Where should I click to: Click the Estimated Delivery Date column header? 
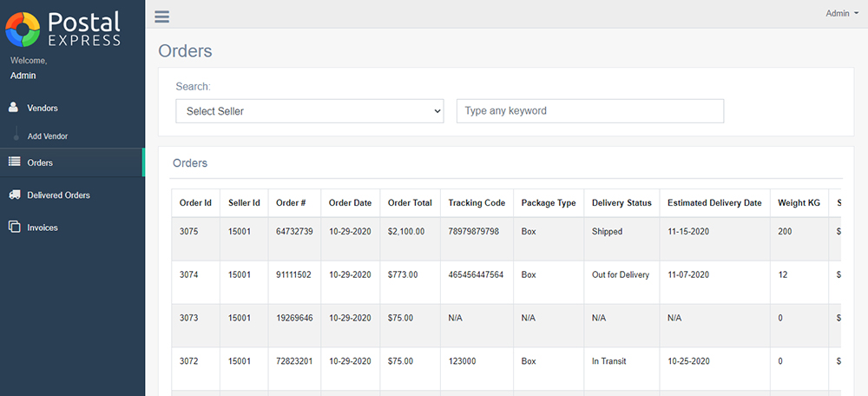point(714,203)
